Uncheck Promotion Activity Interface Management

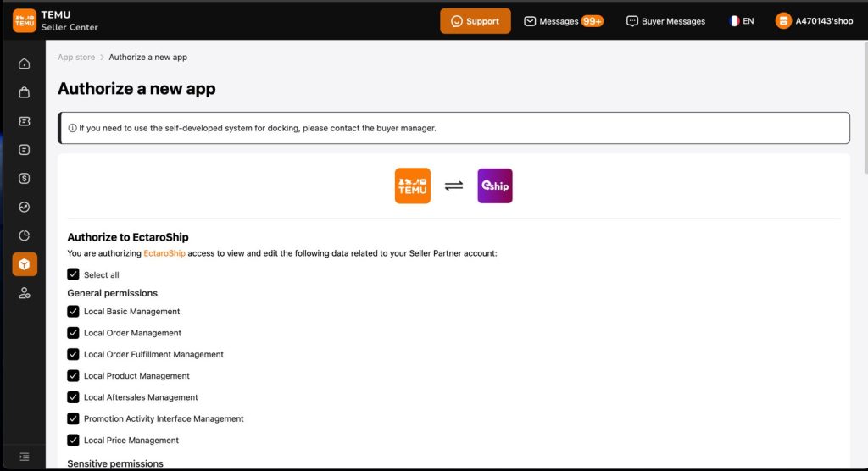[x=74, y=418]
